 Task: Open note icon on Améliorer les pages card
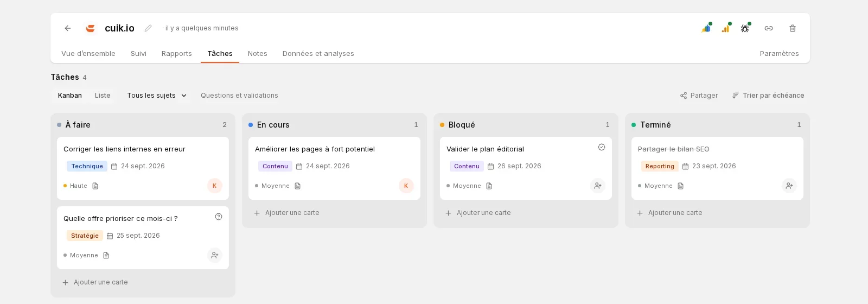(x=298, y=186)
